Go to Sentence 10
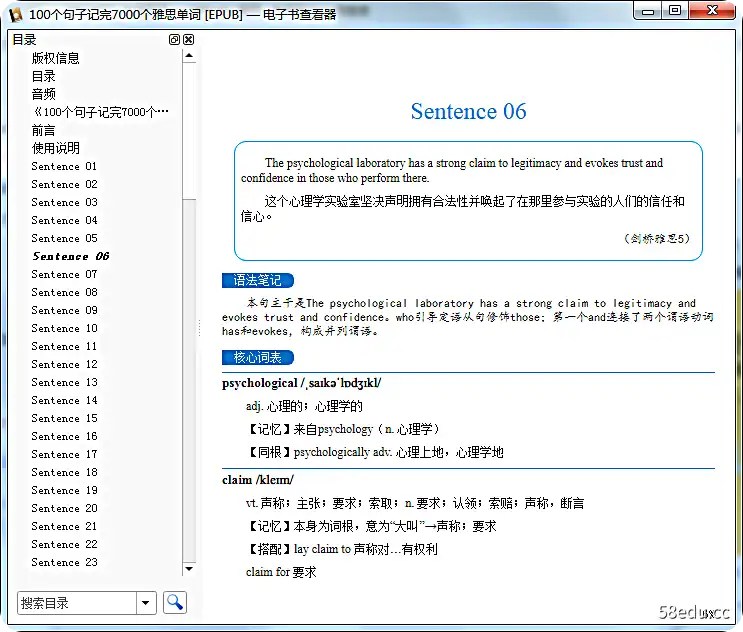This screenshot has width=743, height=632. pyautogui.click(x=64, y=328)
